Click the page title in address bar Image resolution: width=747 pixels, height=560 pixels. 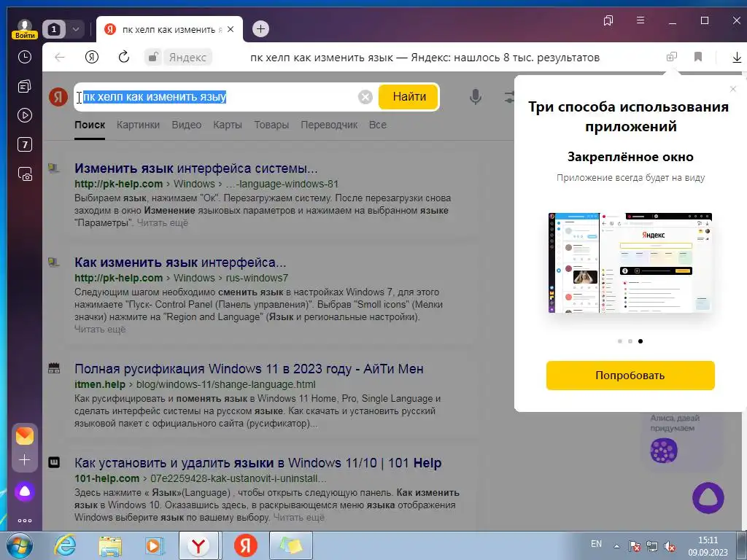click(x=425, y=58)
